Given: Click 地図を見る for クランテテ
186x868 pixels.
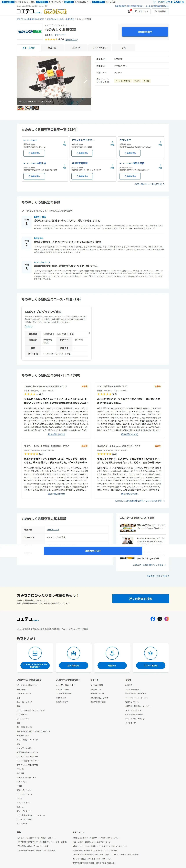Looking at the screenshot, I should (x=130, y=153).
